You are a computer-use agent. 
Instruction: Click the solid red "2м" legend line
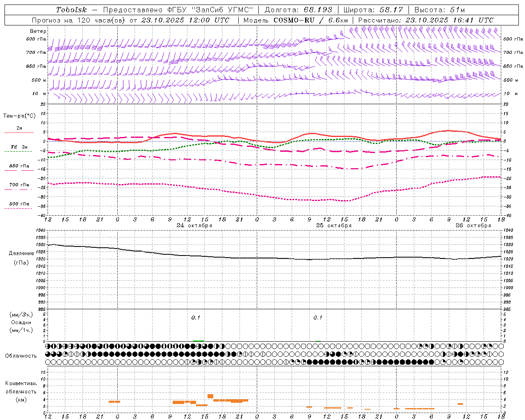point(19,132)
